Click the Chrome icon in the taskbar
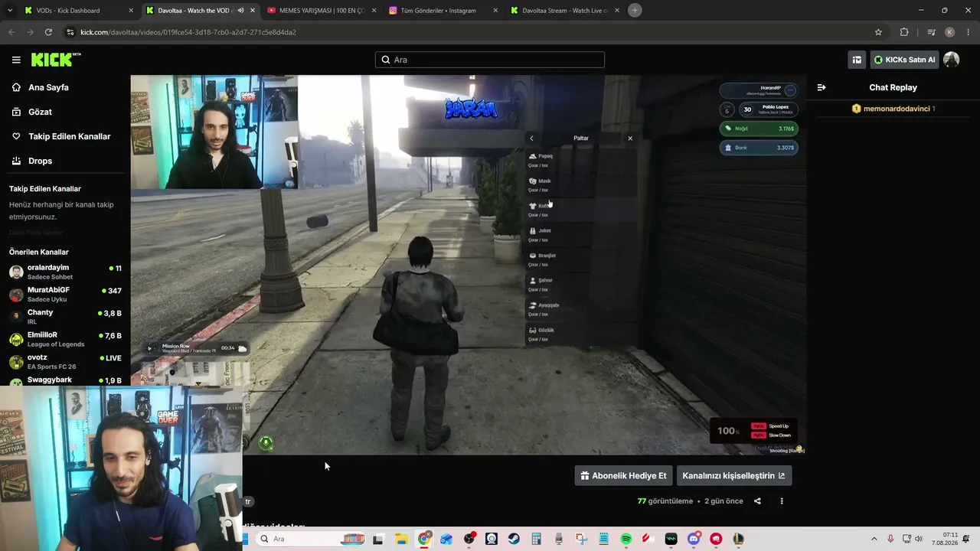 pos(424,539)
